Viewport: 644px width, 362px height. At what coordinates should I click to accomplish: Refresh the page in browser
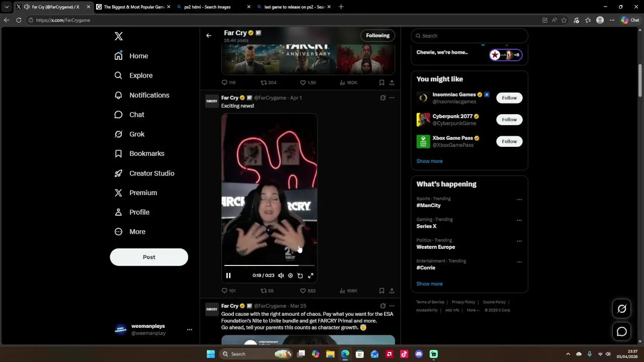pyautogui.click(x=19, y=20)
